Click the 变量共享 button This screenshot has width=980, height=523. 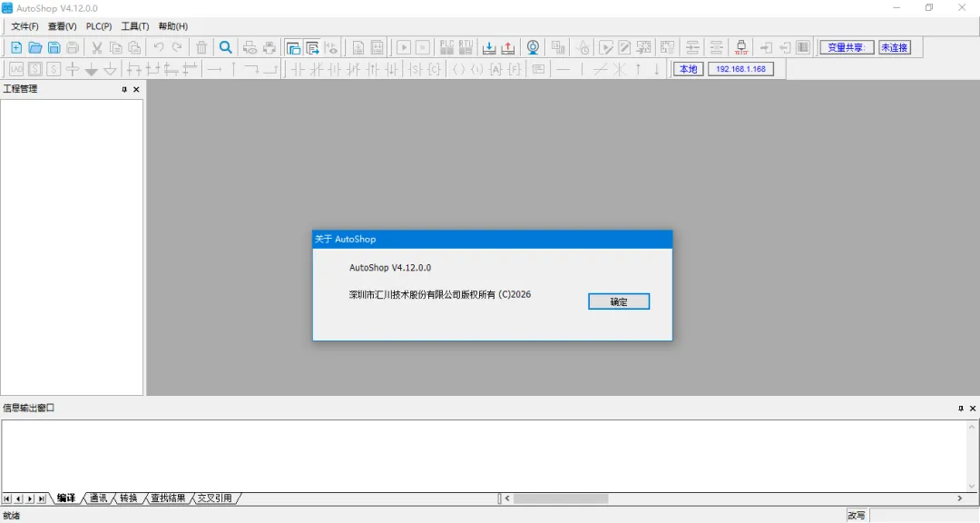[847, 47]
